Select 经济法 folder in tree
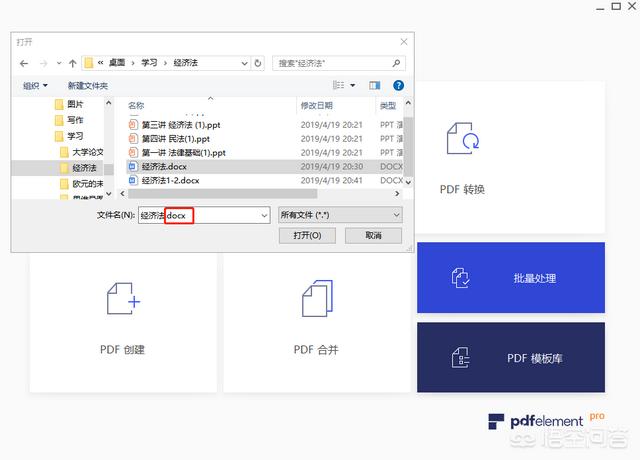 [x=78, y=168]
